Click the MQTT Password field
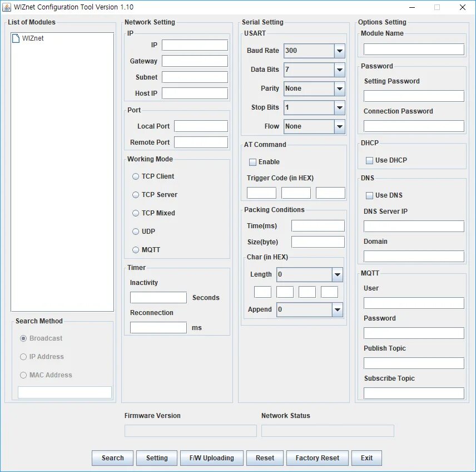The height and width of the screenshot is (472, 476). tap(414, 333)
